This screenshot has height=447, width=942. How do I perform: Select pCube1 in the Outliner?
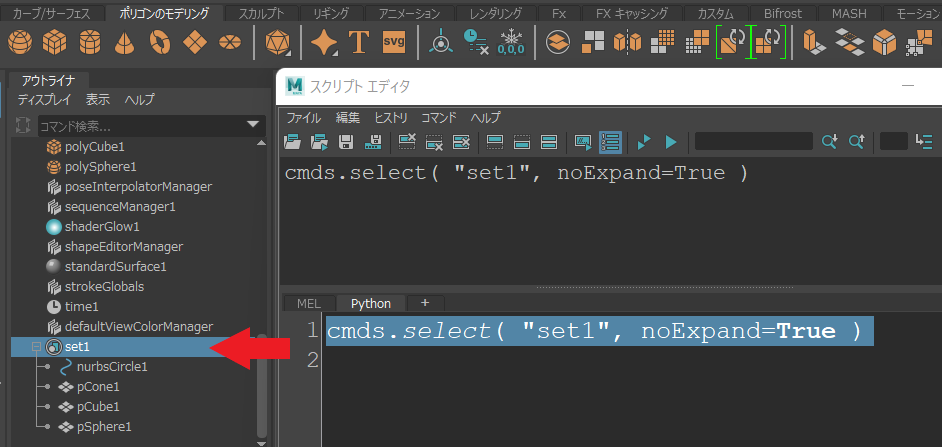point(98,407)
